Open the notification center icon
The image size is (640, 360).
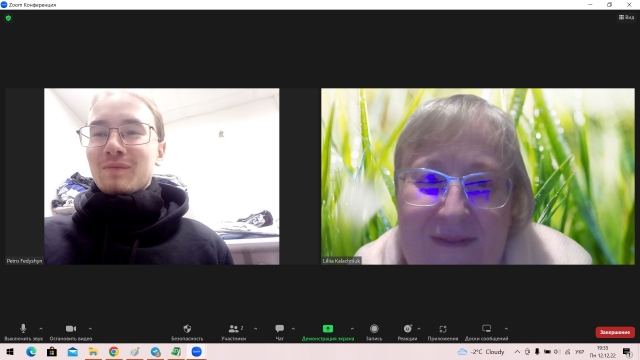point(627,351)
